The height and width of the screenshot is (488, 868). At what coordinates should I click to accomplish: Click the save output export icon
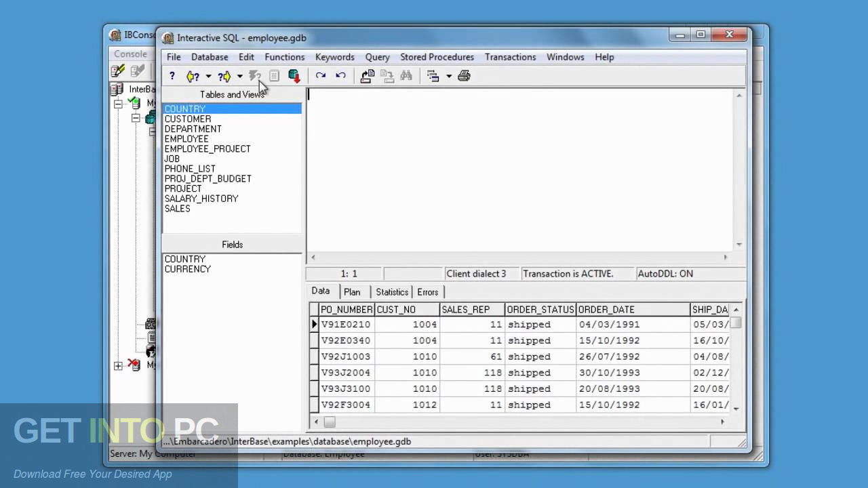(x=367, y=76)
